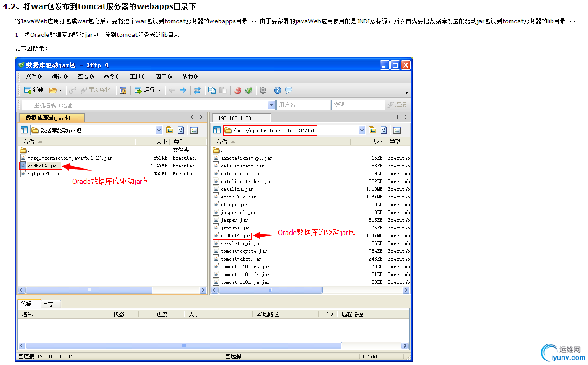Close the 192.168.1.63 tab
This screenshot has height=365, width=588.
tap(266, 118)
